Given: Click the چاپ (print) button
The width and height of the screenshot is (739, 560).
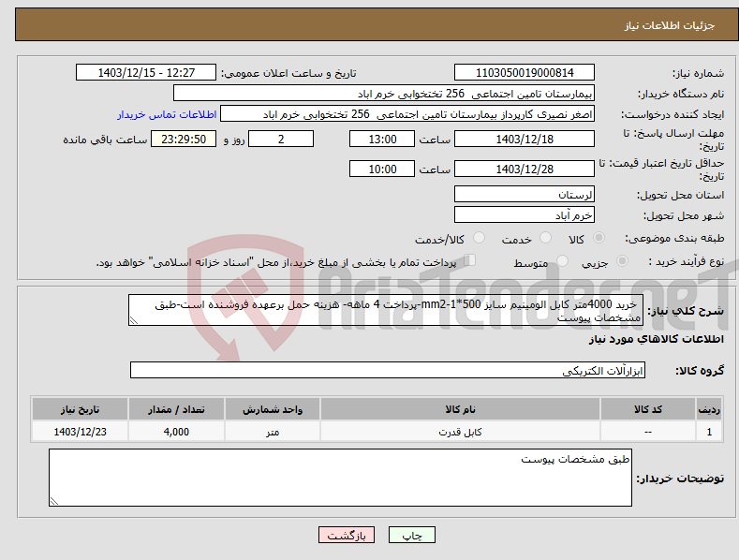Looking at the screenshot, I should (x=411, y=535).
